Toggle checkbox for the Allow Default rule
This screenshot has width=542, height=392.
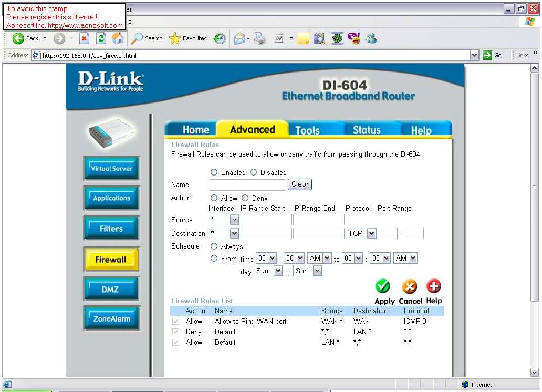pyautogui.click(x=175, y=342)
